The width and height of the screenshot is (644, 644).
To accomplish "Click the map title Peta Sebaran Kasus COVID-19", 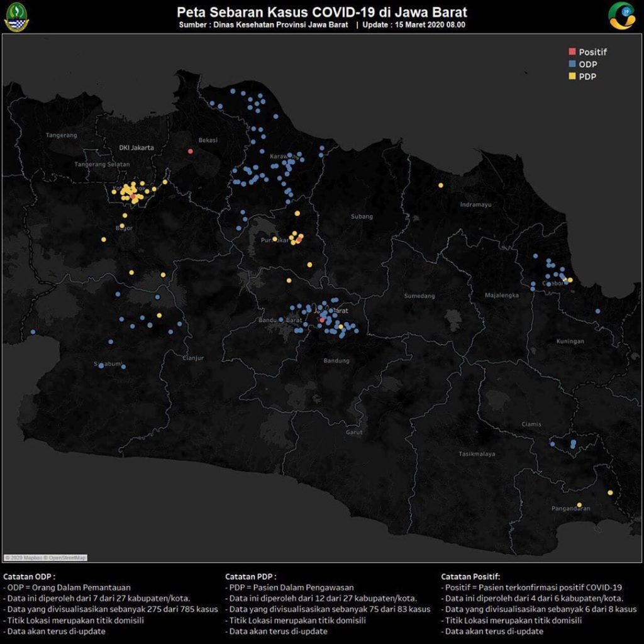I will 321,12.
